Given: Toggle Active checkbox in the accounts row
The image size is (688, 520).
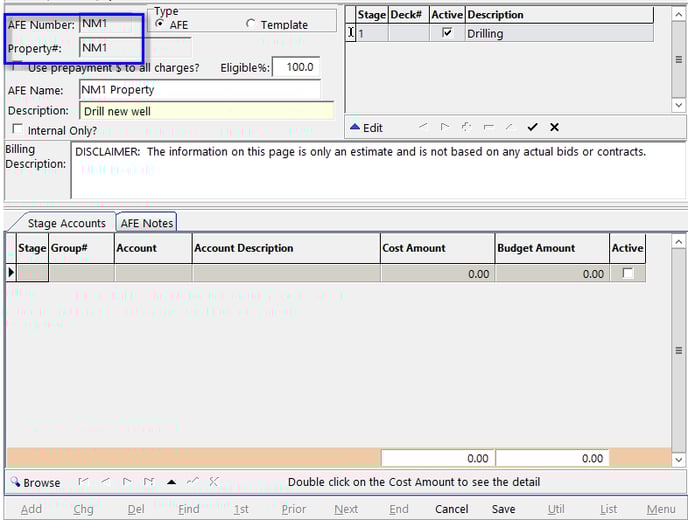Looking at the screenshot, I should 628,273.
